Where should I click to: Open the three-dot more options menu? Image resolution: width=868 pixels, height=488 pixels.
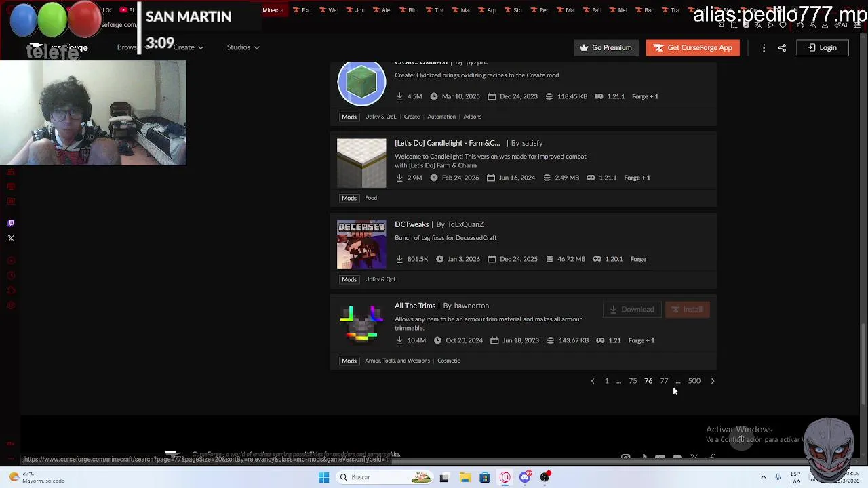point(764,47)
